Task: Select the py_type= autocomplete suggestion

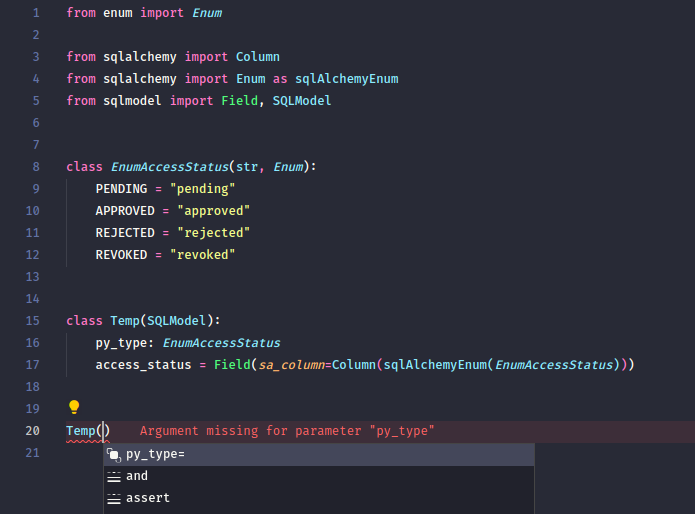Action: [x=155, y=454]
